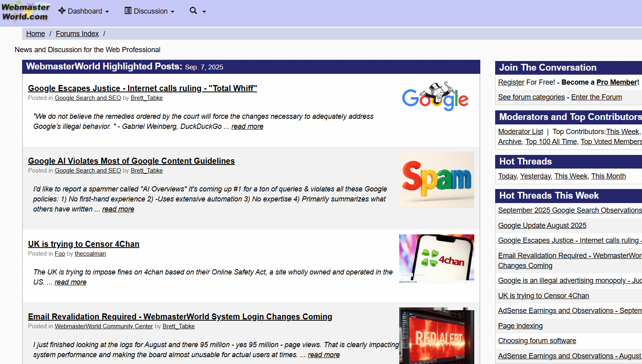The image size is (642, 364).
Task: Open Google Search and SEO forum under Escapes Justice post
Action: pyautogui.click(x=88, y=98)
